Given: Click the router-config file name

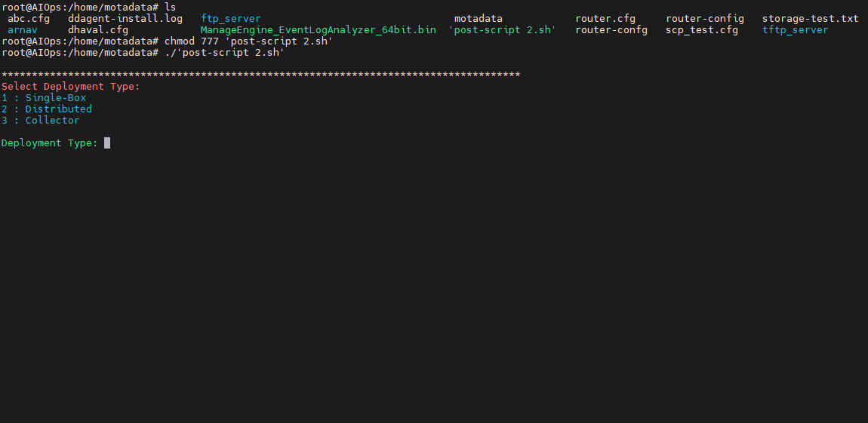Looking at the screenshot, I should point(705,19).
